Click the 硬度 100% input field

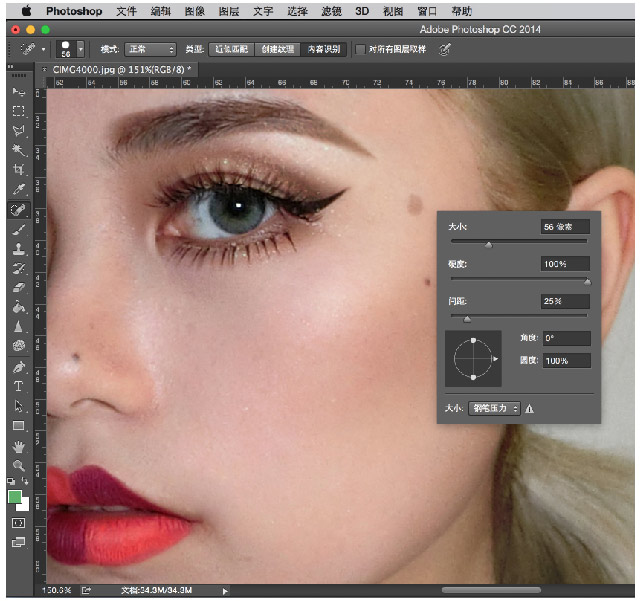[x=565, y=264]
